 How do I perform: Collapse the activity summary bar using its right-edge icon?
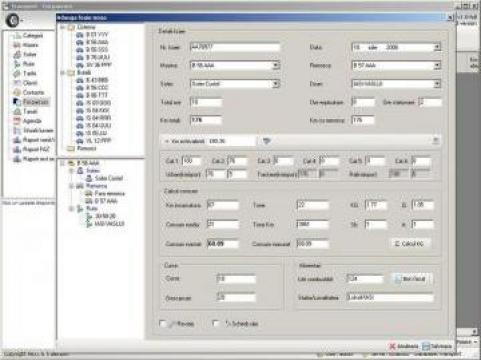pyautogui.click(x=435, y=141)
